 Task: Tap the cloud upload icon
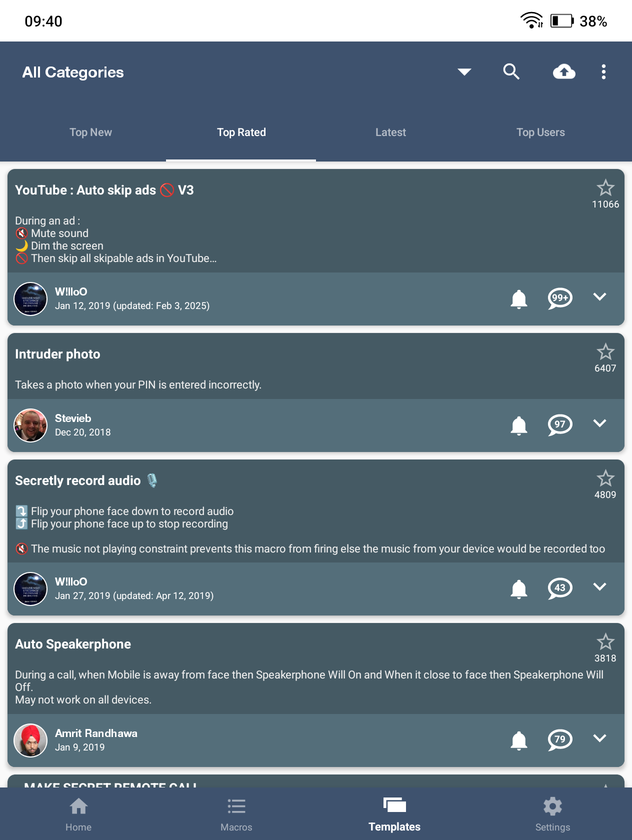[564, 72]
